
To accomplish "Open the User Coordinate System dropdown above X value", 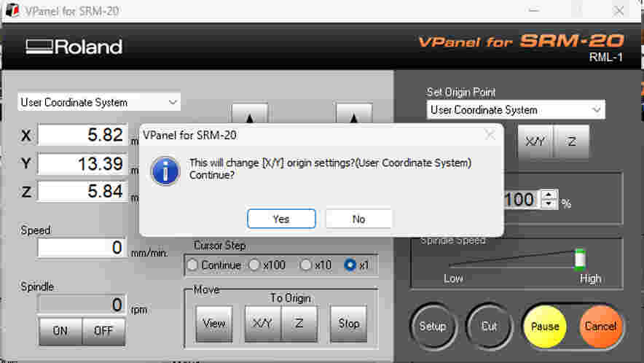I will (99, 102).
